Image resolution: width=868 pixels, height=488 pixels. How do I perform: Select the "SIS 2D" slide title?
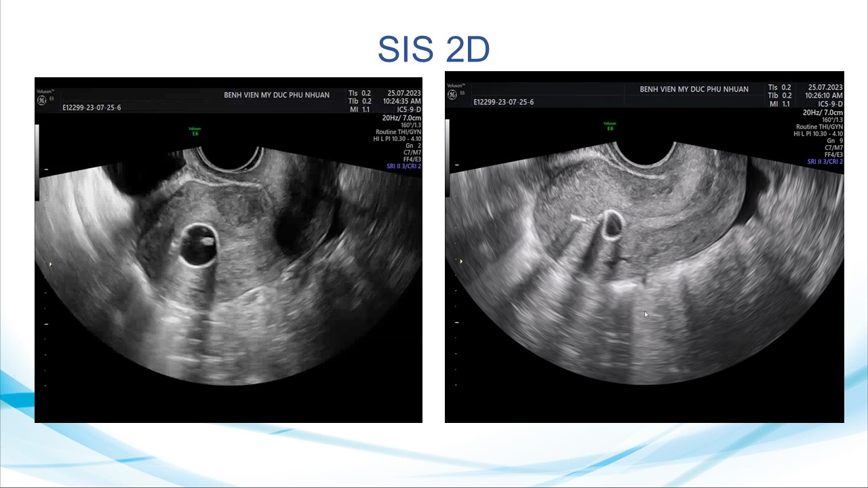433,49
